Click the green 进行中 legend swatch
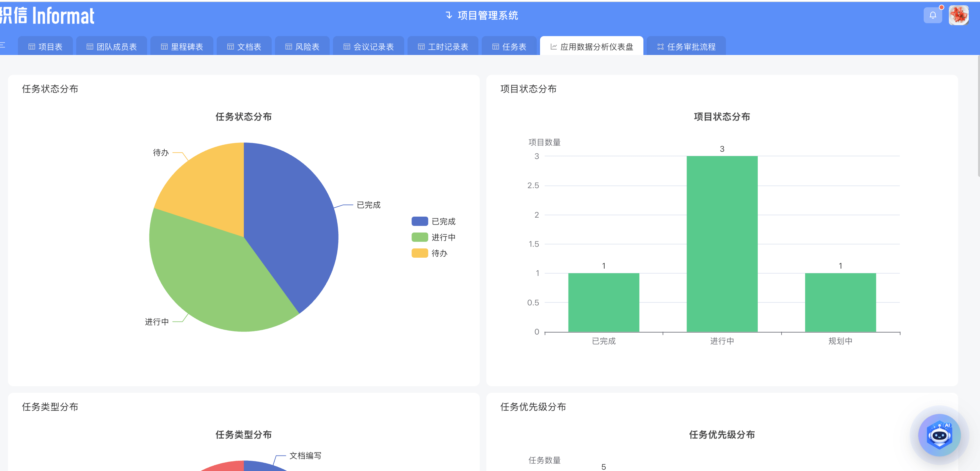 coord(420,237)
